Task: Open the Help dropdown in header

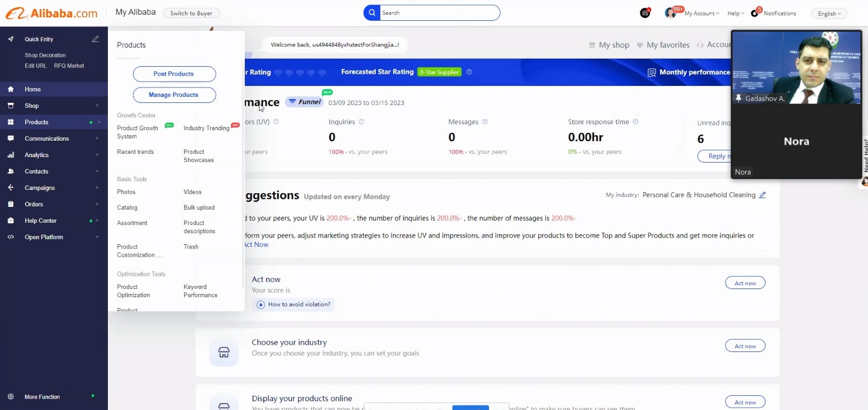Action: 735,13
